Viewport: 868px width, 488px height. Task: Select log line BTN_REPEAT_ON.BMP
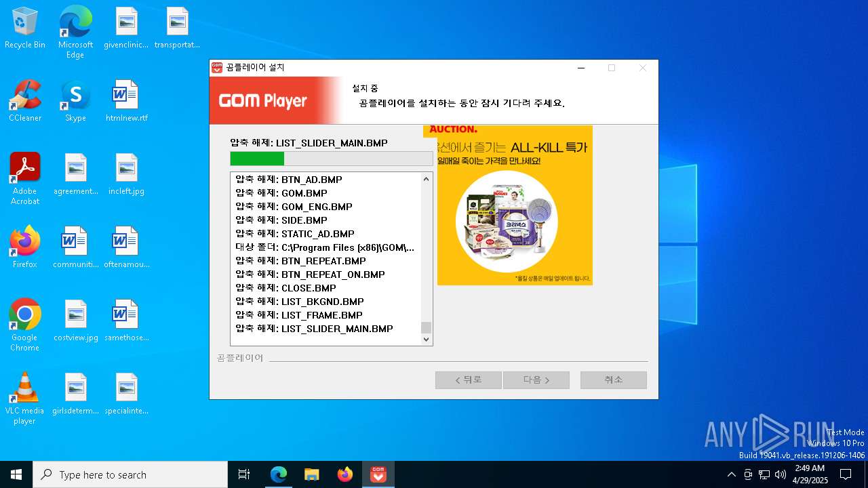(309, 274)
